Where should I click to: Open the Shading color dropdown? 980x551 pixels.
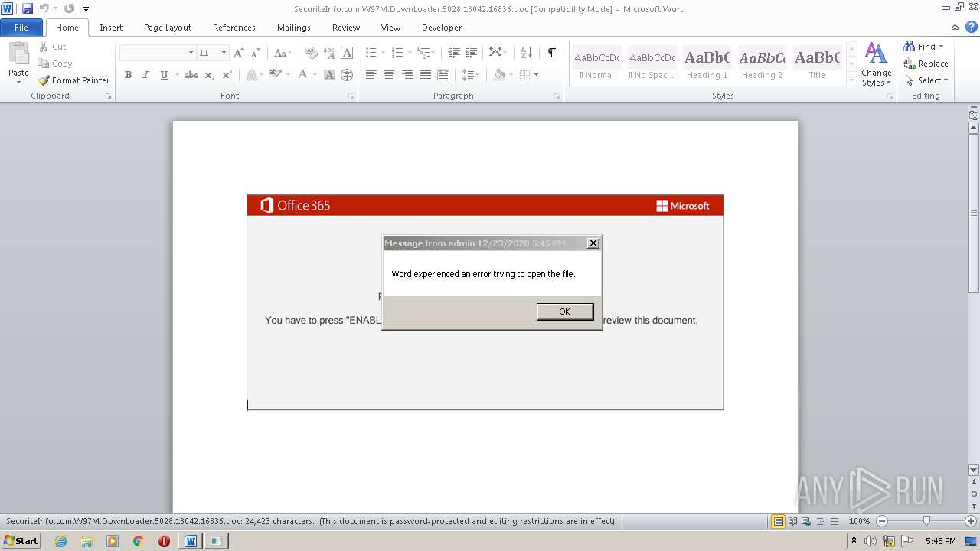(x=510, y=75)
